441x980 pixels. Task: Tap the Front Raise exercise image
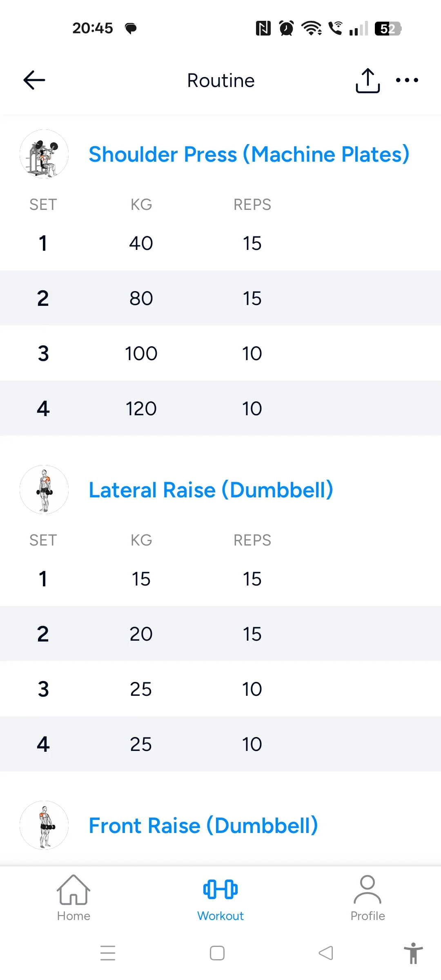click(x=44, y=825)
